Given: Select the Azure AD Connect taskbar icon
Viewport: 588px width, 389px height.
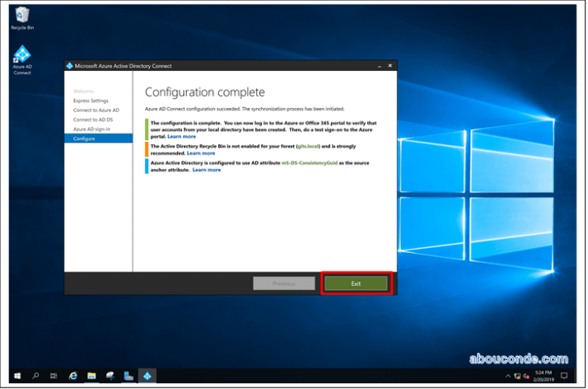Looking at the screenshot, I should [x=148, y=376].
